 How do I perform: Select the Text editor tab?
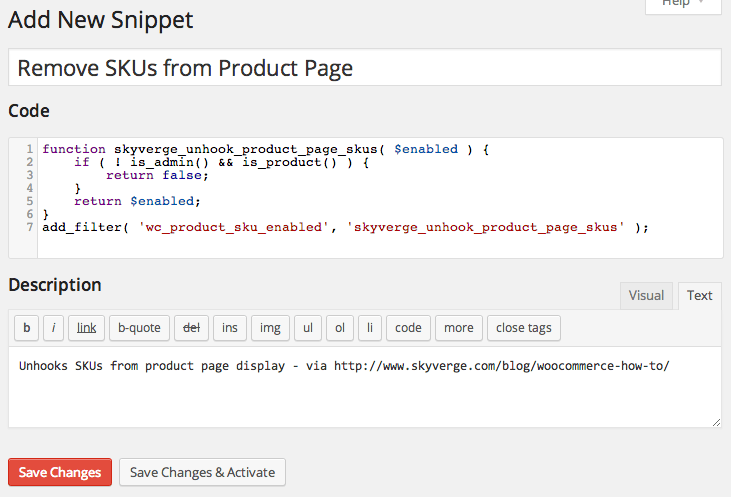700,295
